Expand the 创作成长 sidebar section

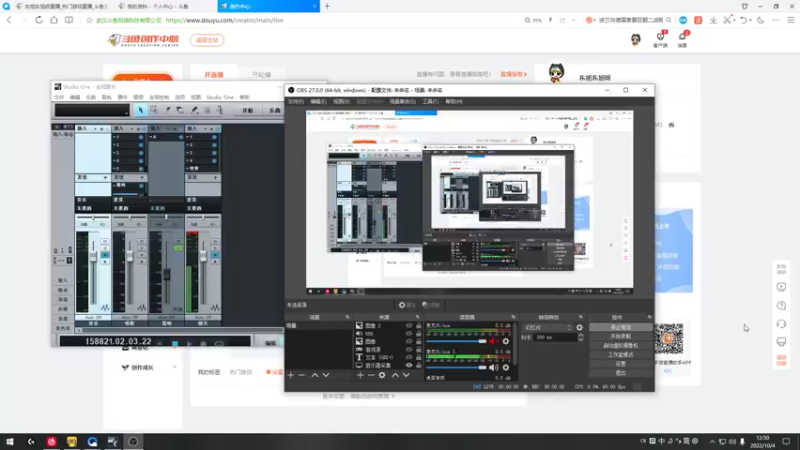(174, 367)
